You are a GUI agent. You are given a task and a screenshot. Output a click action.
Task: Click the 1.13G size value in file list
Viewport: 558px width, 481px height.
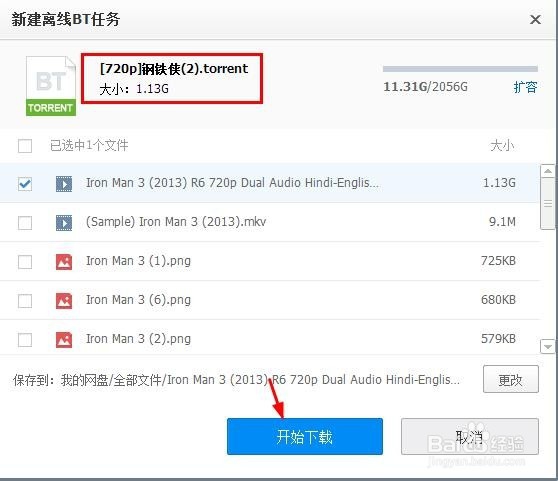tap(499, 183)
